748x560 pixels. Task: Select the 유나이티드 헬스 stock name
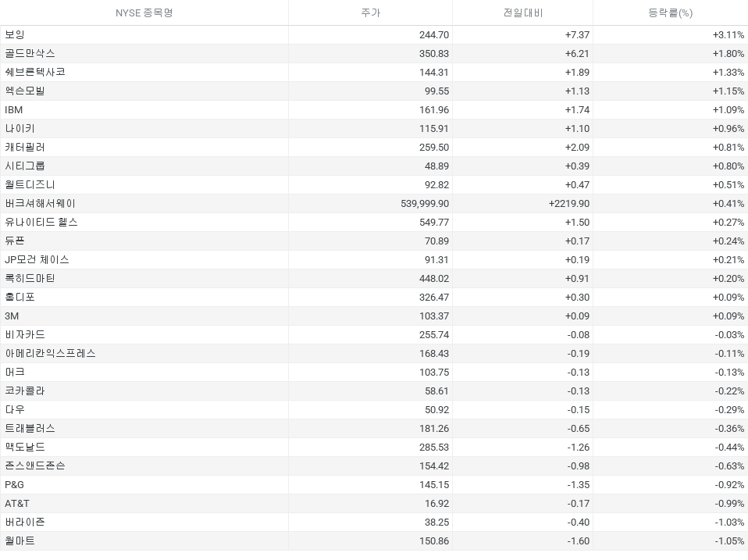coord(41,222)
